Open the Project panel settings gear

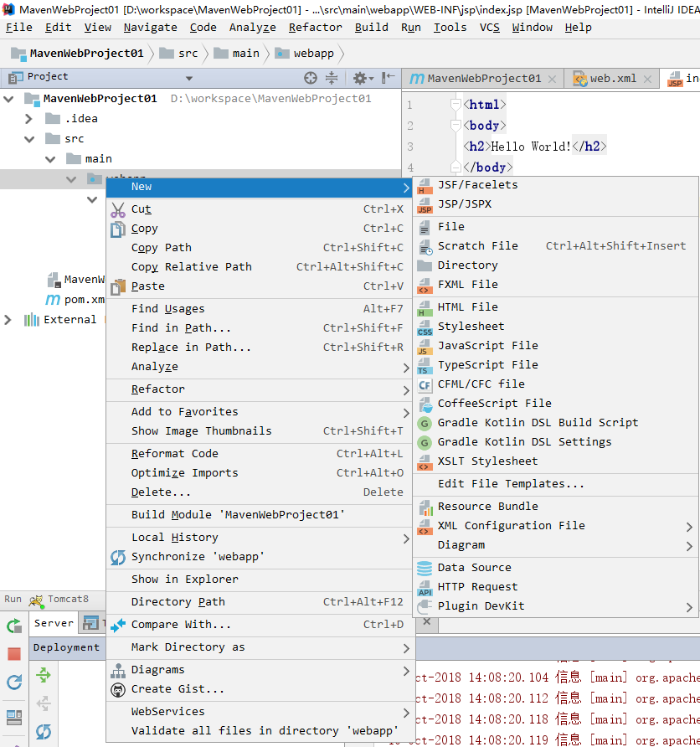pos(363,78)
